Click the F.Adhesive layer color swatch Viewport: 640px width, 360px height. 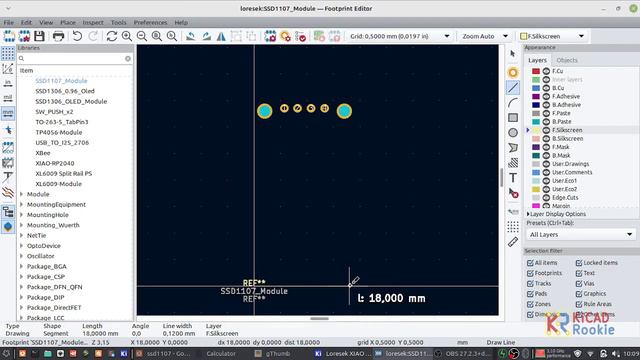click(536, 96)
